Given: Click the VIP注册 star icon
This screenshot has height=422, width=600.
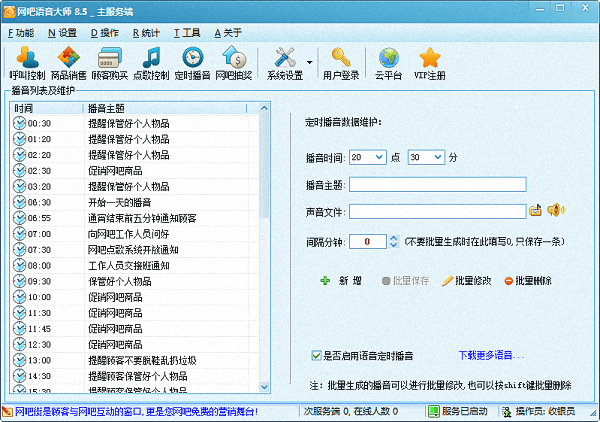Looking at the screenshot, I should [430, 64].
